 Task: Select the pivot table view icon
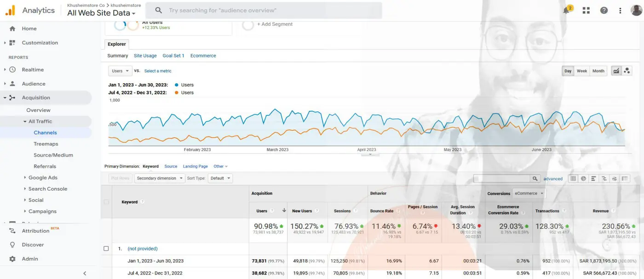point(625,178)
